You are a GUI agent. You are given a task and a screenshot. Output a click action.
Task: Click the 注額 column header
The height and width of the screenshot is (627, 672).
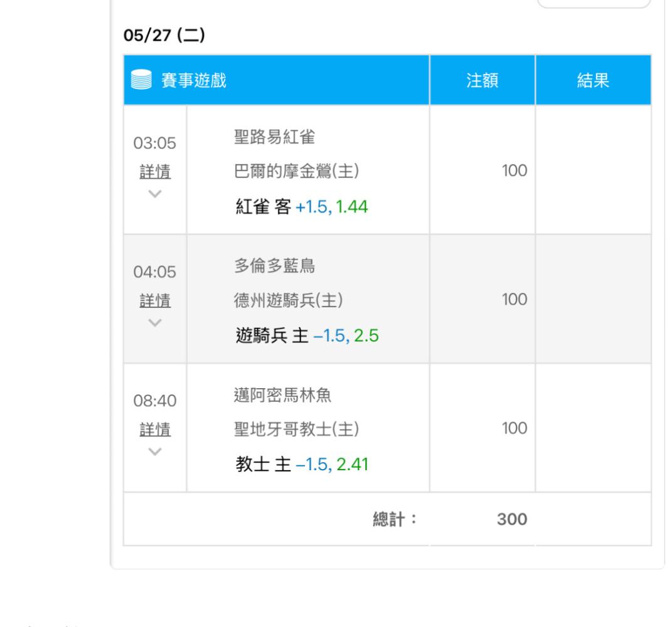[483, 80]
